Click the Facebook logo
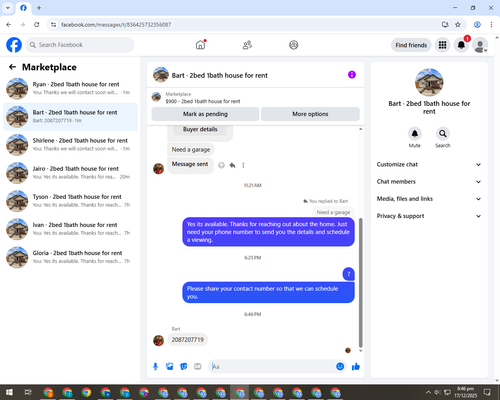Viewport: 500px width, 400px height. coord(14,45)
